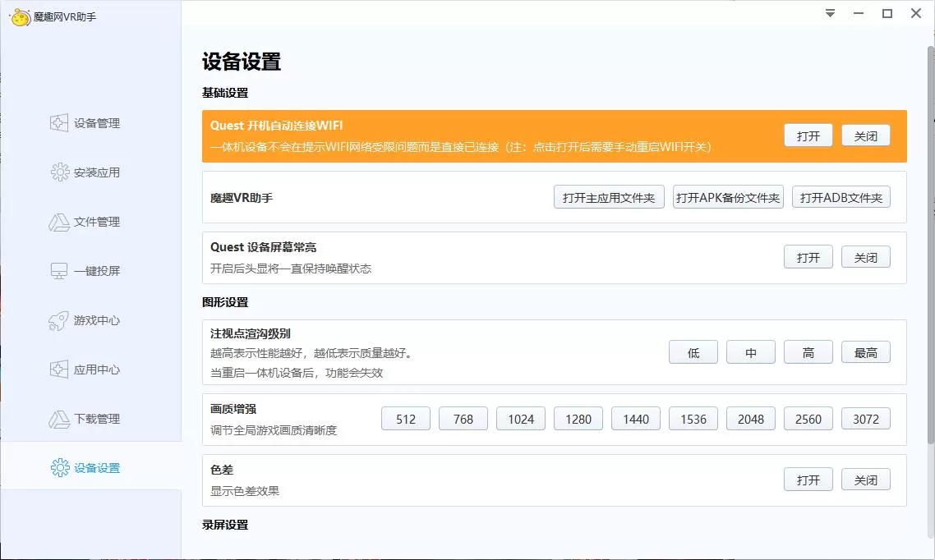
Task: Minimize the VR助手 window
Action: [x=859, y=13]
